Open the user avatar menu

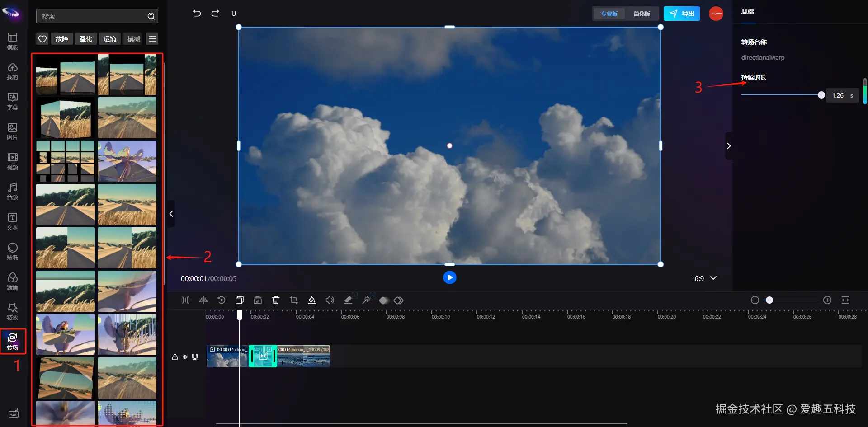point(716,14)
